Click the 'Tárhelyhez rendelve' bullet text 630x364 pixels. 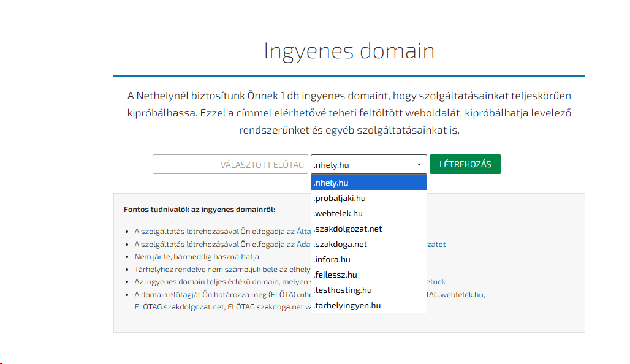click(x=221, y=269)
